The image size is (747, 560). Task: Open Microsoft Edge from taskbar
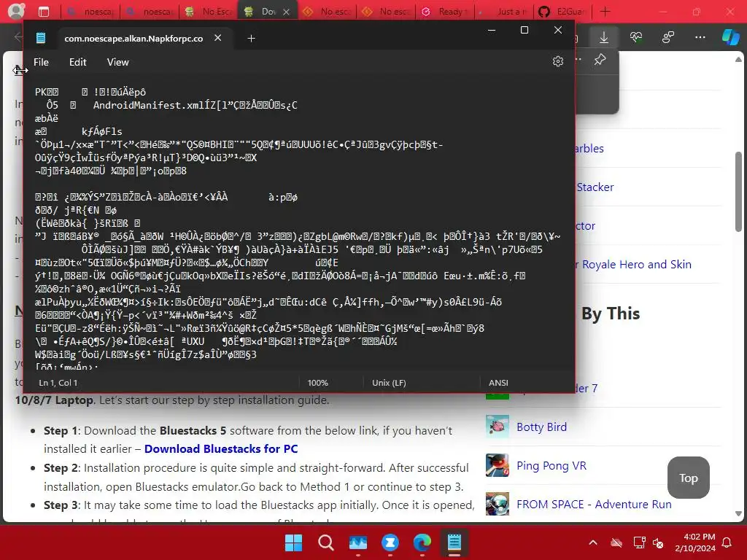point(422,542)
